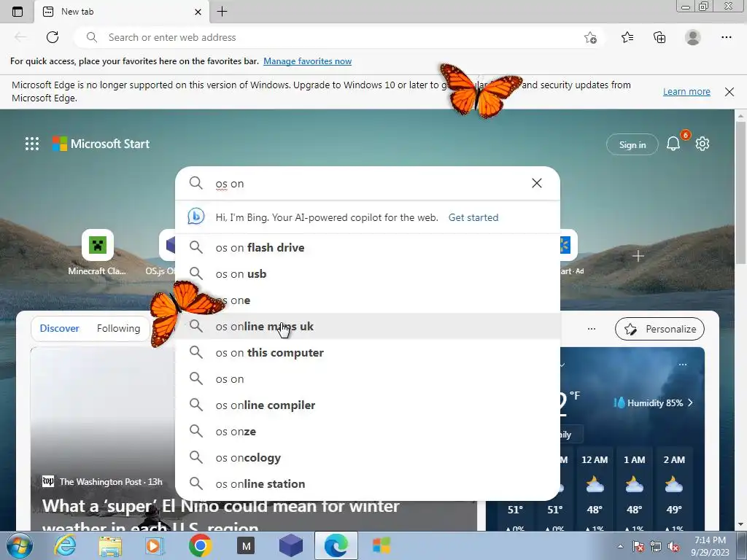Select suggestion 'os on usb'

(x=368, y=274)
